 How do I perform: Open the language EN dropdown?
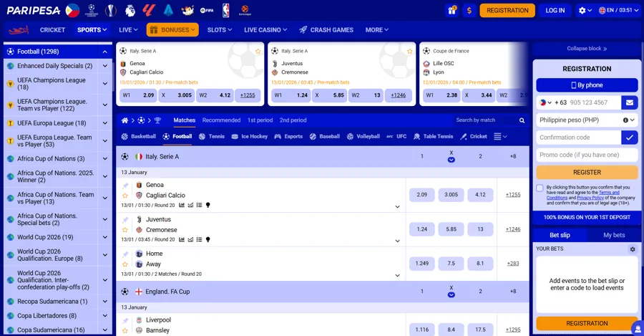pyautogui.click(x=618, y=10)
